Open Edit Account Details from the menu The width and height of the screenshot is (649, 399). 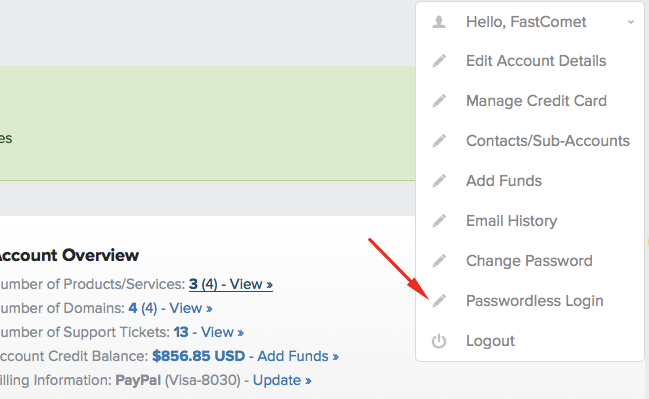click(x=536, y=61)
